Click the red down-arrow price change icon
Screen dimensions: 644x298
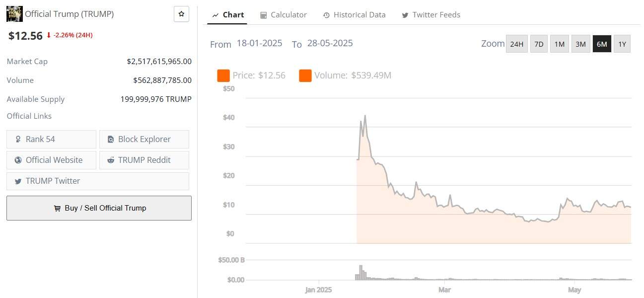click(x=49, y=35)
